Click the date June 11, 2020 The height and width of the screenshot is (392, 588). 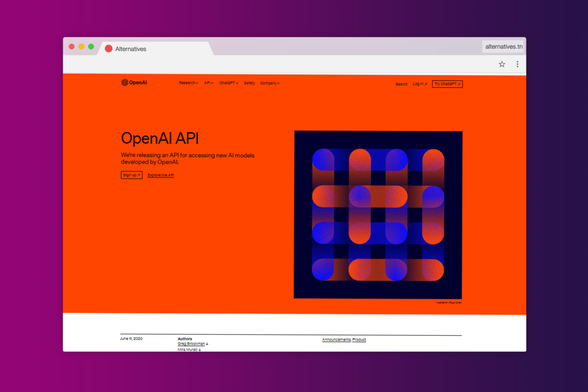click(x=131, y=339)
